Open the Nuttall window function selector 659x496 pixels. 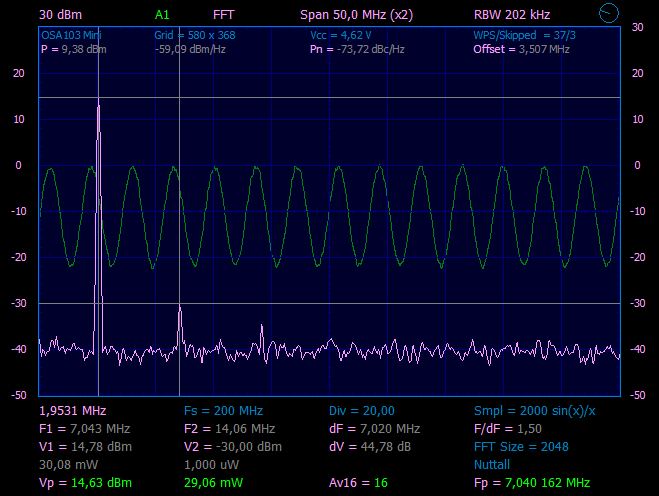tap(493, 465)
